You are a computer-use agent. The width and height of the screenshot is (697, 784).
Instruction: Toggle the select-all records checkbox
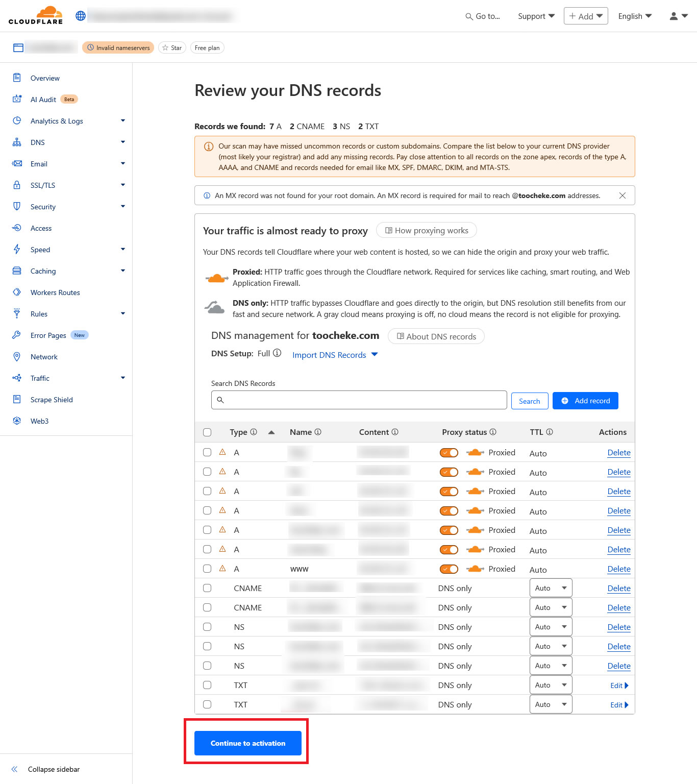coord(207,432)
